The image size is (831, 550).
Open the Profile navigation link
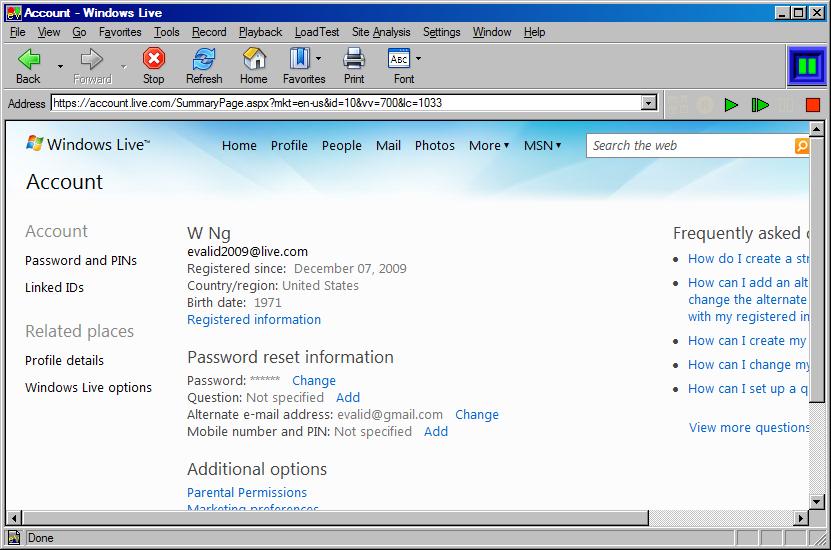click(289, 145)
